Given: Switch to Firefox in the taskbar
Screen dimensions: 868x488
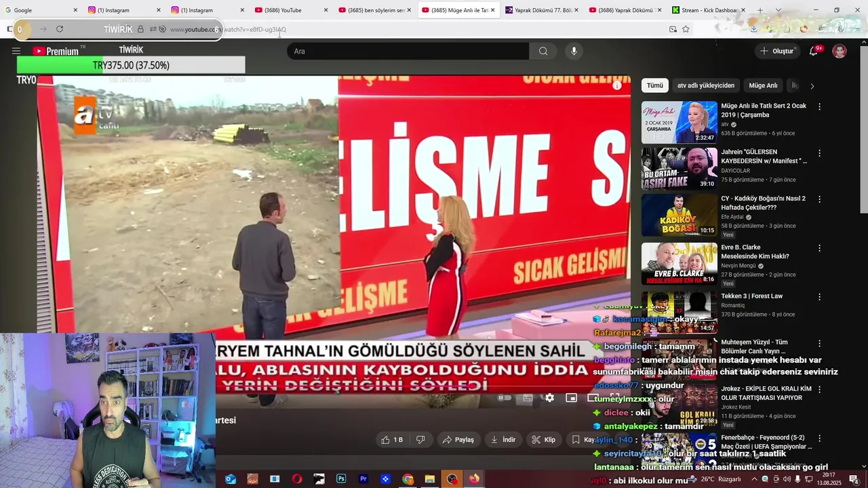Looking at the screenshot, I should coord(474,479).
